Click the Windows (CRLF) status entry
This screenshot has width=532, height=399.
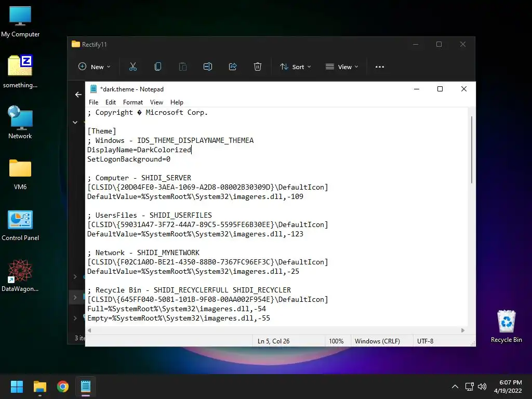pos(377,341)
